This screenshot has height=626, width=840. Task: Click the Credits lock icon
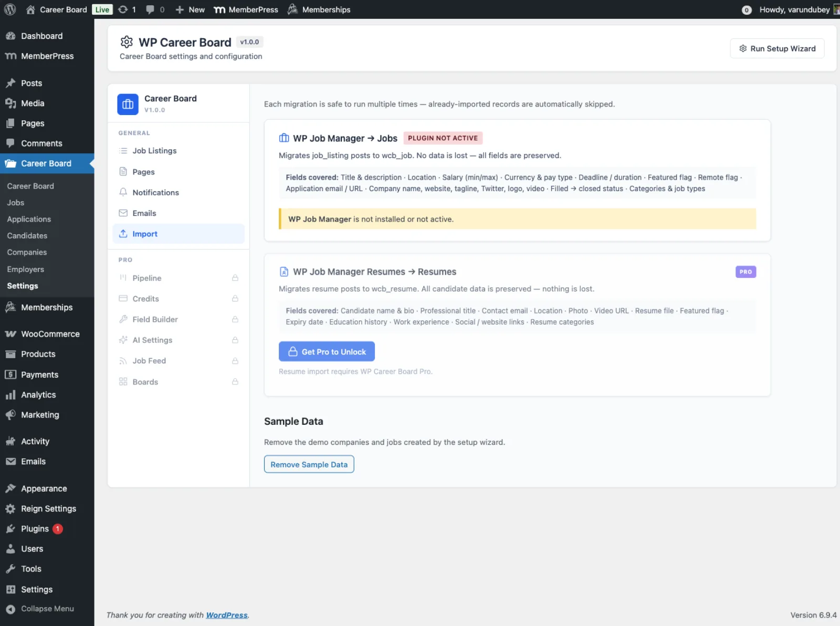(235, 298)
